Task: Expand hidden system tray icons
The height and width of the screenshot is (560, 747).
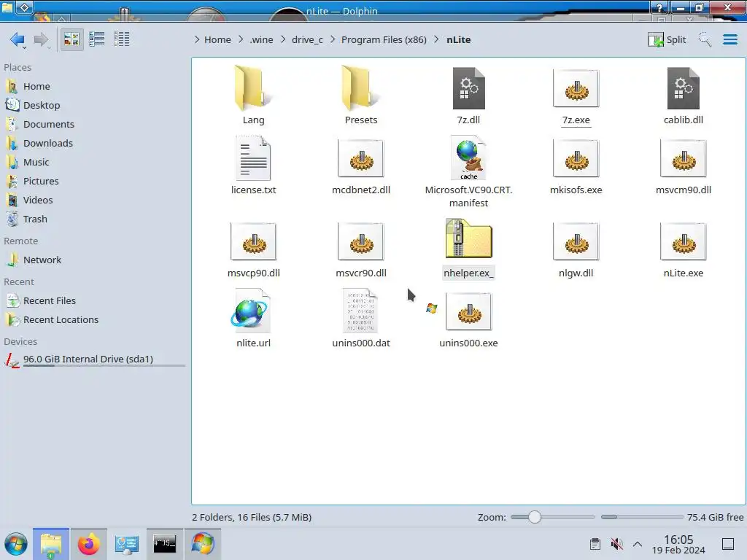Action: pos(638,544)
